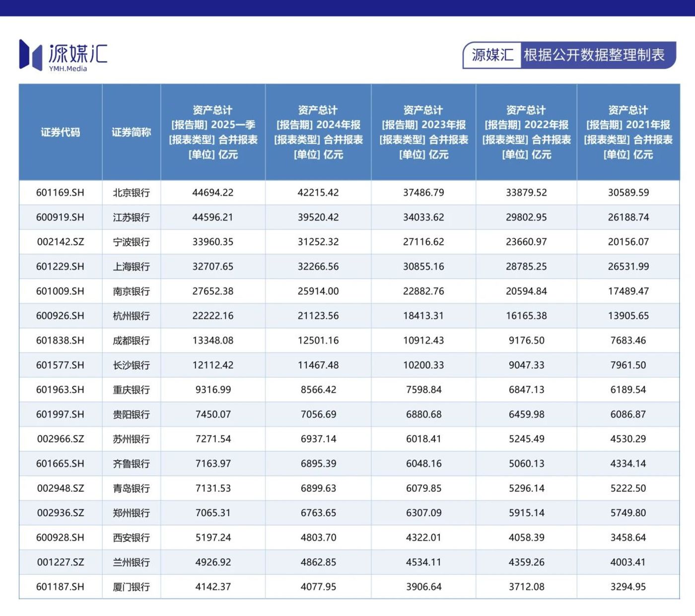Click the 苏州银行 name cell
695x616 pixels.
[x=131, y=439]
